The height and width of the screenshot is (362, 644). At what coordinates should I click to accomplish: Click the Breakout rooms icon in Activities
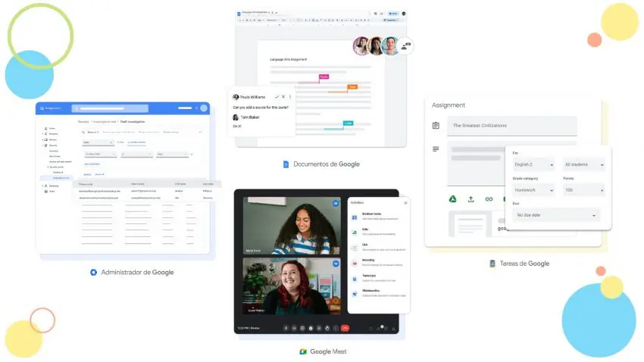click(354, 218)
